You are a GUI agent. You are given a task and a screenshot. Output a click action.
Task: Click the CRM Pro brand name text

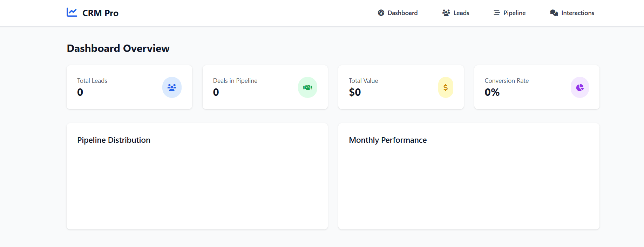pos(100,13)
